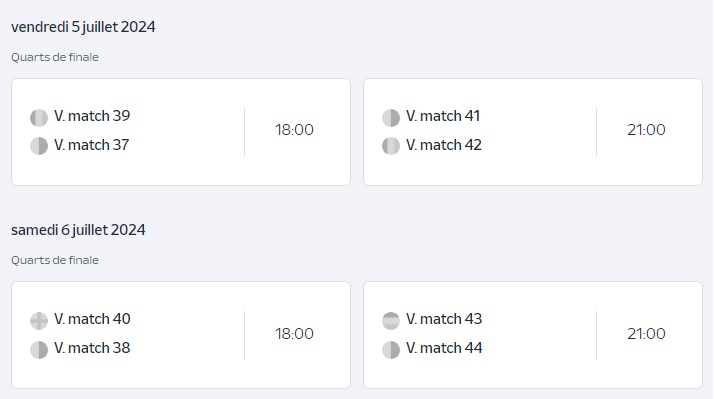Open the V. match 38 team entry
Image resolution: width=714 pixels, height=399 pixels.
click(92, 348)
